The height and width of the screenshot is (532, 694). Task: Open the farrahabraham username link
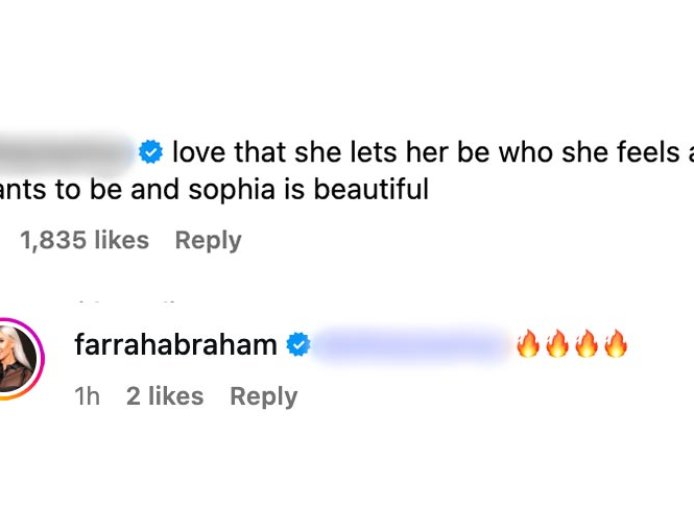coord(175,345)
